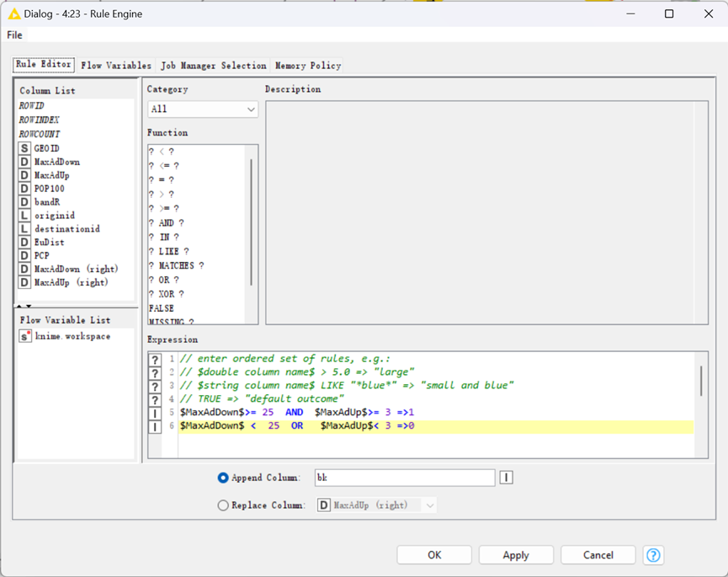Toggle rule marker icon on line 5

[155, 413]
